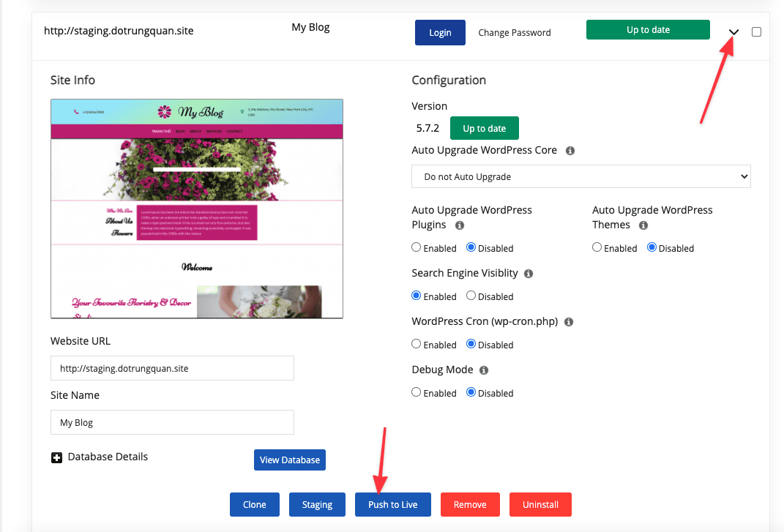The height and width of the screenshot is (532, 784).
Task: Click the info icon beside Debug Mode
Action: (x=482, y=370)
